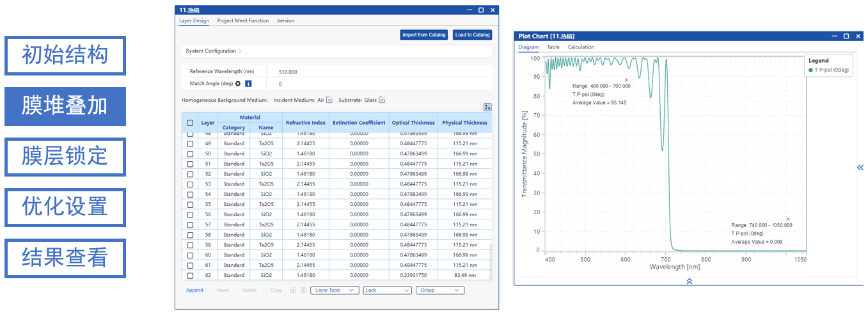This screenshot has height=316, width=868.
Task: Switch to Project Merit Function tab
Action: (242, 20)
